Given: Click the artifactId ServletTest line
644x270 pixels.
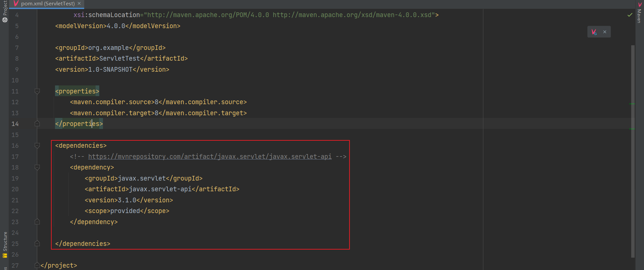Looking at the screenshot, I should pyautogui.click(x=121, y=58).
